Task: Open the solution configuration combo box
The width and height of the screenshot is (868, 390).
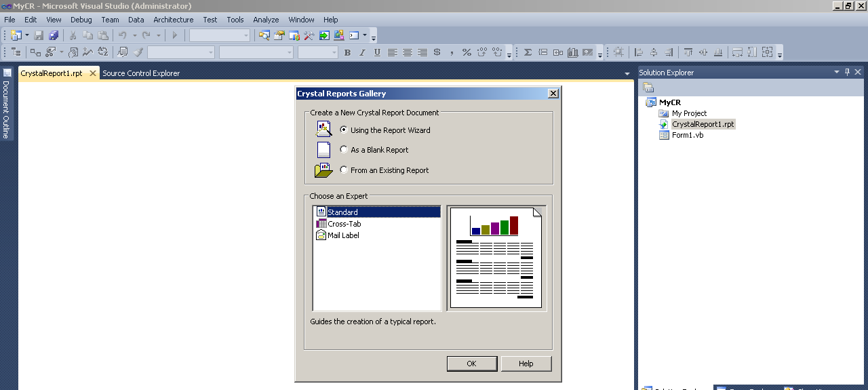Action: (x=220, y=35)
